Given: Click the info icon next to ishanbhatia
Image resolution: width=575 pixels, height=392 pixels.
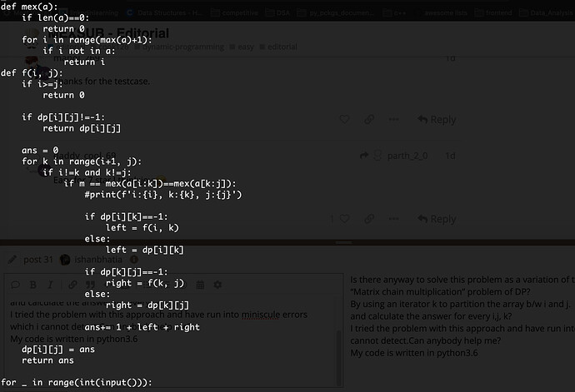Looking at the screenshot, I should point(134,260).
